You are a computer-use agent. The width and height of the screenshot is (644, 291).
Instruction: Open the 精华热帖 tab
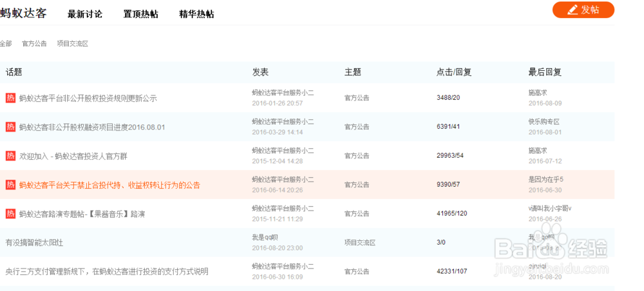coord(196,14)
